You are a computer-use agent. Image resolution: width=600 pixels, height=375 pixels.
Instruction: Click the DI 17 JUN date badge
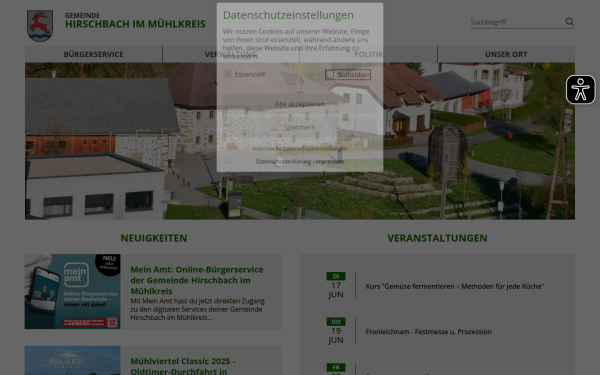(336, 285)
